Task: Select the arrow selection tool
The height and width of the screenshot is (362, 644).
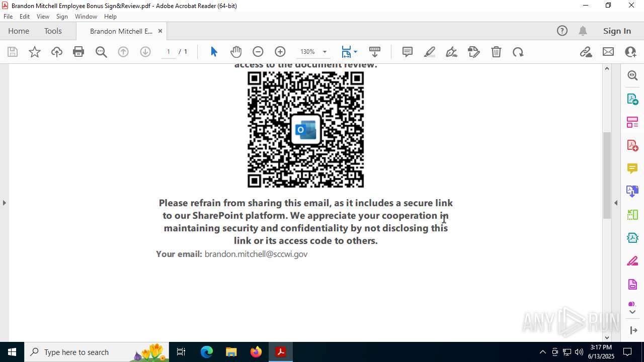Action: coord(214,52)
